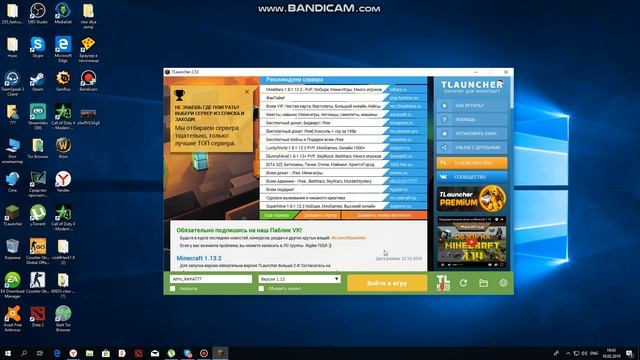640x360 pixels.
Task: Play the Minecraft 1.14 video thumbnail
Action: [472, 242]
